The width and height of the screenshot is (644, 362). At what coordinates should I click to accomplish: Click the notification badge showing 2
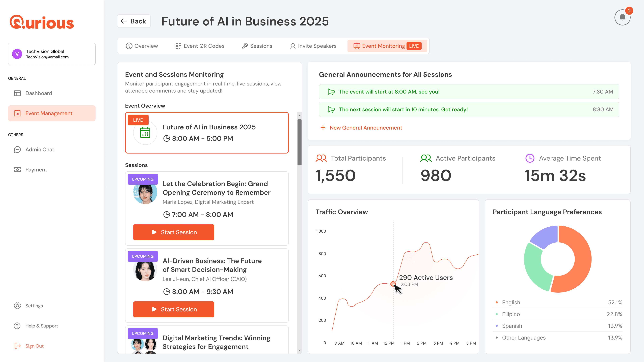click(x=629, y=11)
